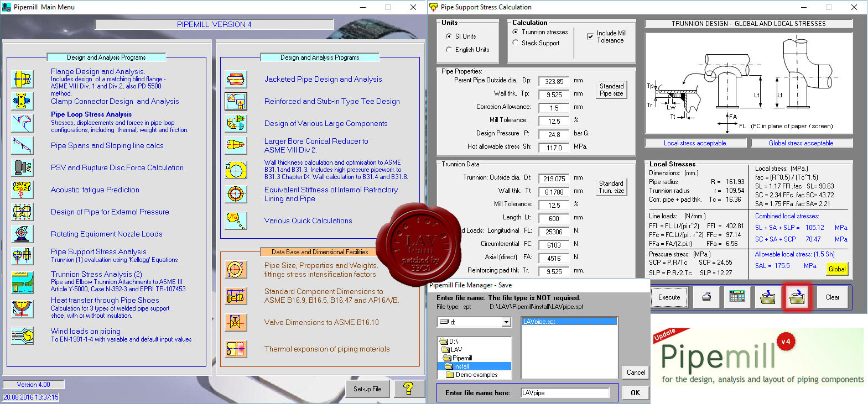
Task: Launch Pipe Loop Stress Analysis icon
Action: (23, 122)
